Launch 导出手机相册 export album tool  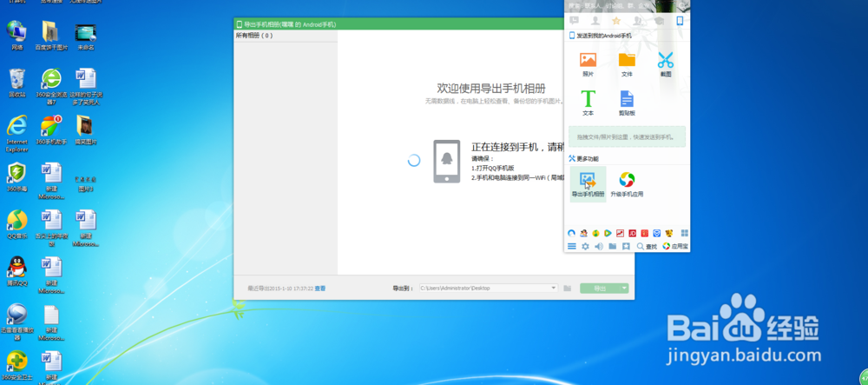click(x=588, y=184)
